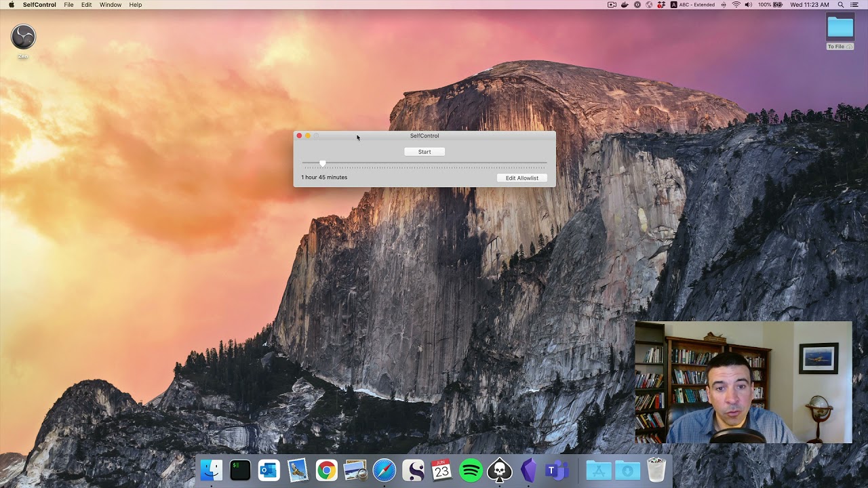Viewport: 868px width, 488px height.
Task: Click the camera recording menu bar icon
Action: [612, 5]
